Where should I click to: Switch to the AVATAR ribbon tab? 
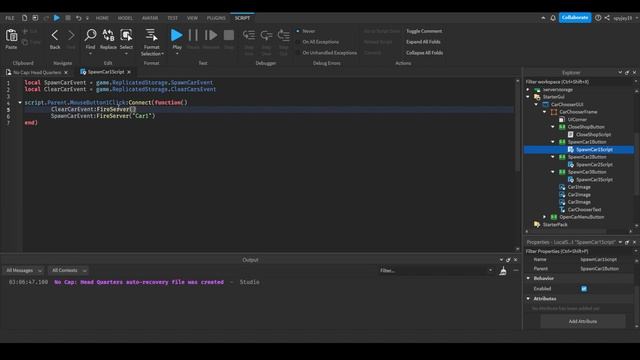[x=150, y=18]
